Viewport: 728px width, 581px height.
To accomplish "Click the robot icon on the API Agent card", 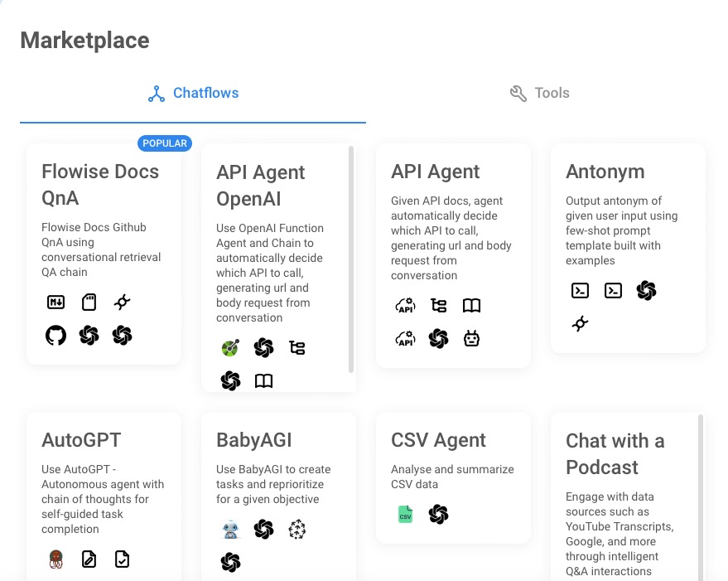I will point(471,338).
